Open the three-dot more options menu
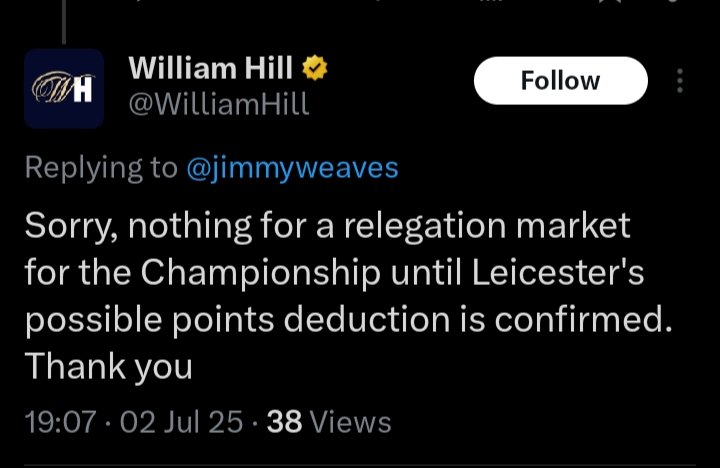This screenshot has height=468, width=720. pos(680,81)
